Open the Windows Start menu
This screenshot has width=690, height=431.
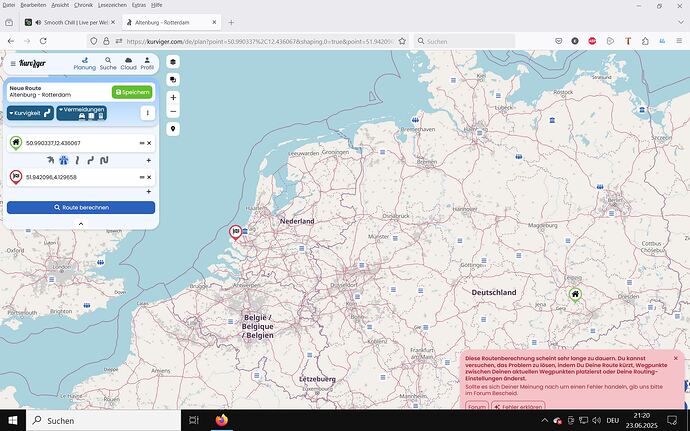(x=13, y=420)
